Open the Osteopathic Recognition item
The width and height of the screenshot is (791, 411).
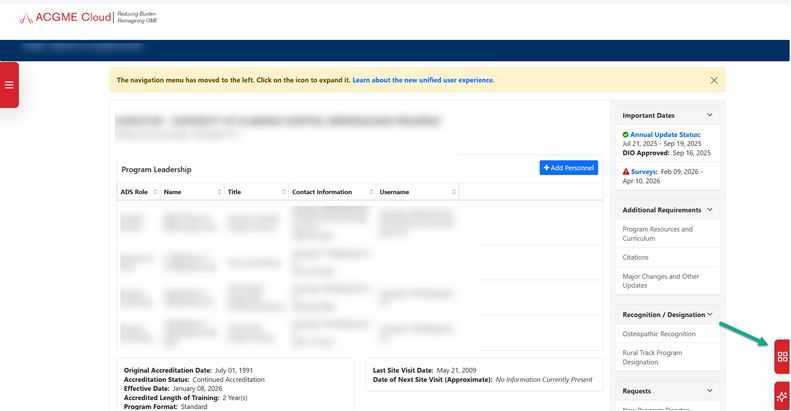click(659, 334)
